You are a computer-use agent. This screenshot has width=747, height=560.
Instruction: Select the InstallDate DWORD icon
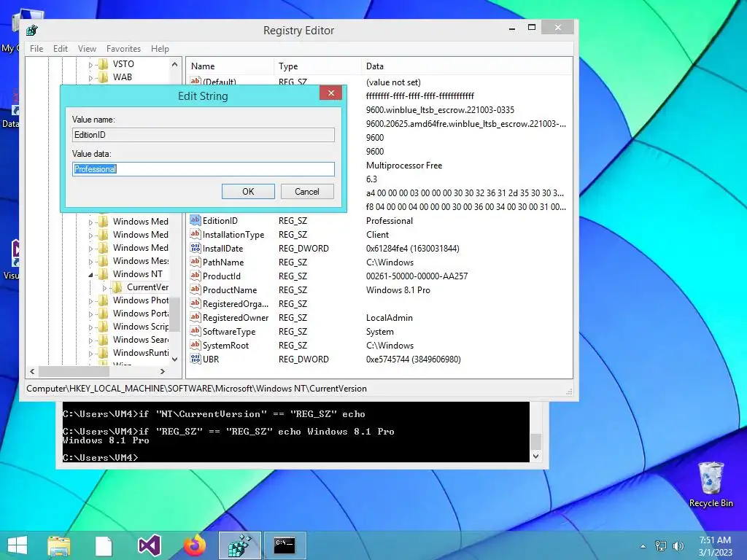tap(196, 248)
